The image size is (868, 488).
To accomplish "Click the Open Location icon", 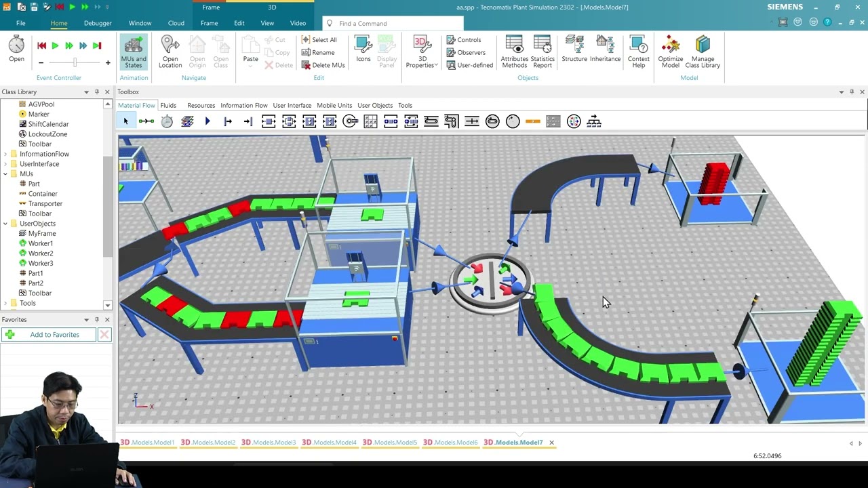I will coord(170,52).
